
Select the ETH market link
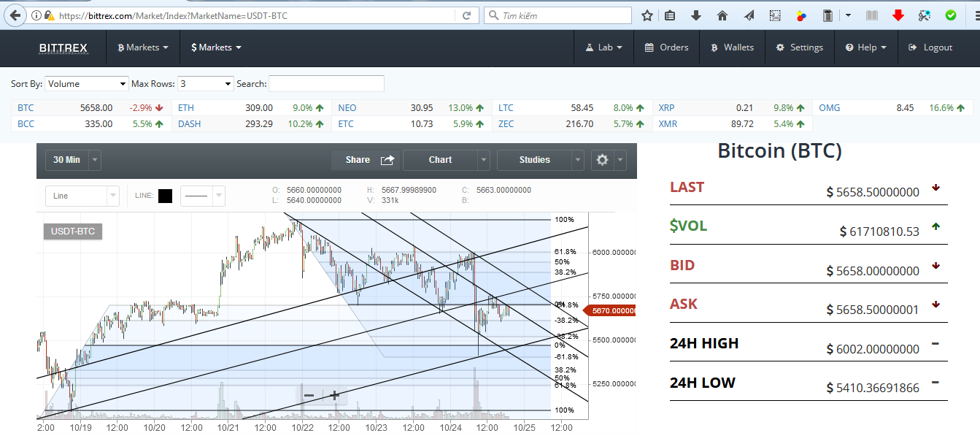(x=186, y=107)
